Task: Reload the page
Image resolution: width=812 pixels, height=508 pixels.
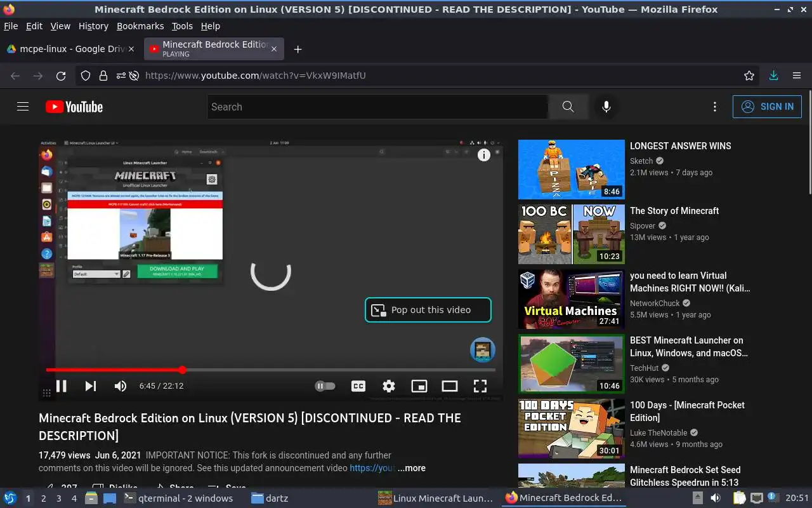Action: (x=61, y=76)
